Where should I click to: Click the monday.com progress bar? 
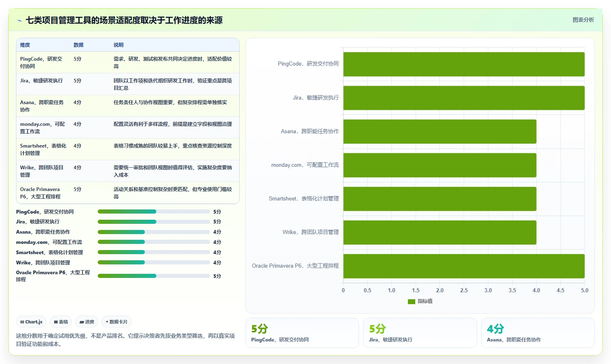click(x=154, y=242)
